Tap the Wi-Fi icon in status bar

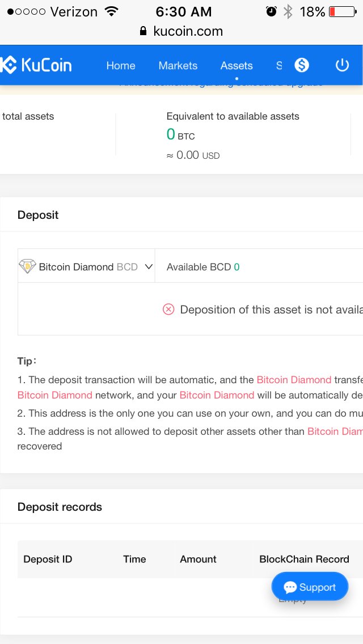[x=111, y=11]
